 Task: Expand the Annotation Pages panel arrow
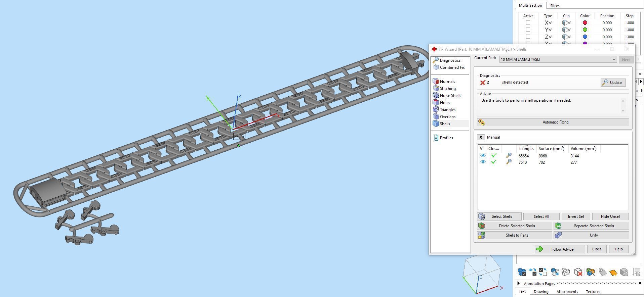pyautogui.click(x=519, y=284)
